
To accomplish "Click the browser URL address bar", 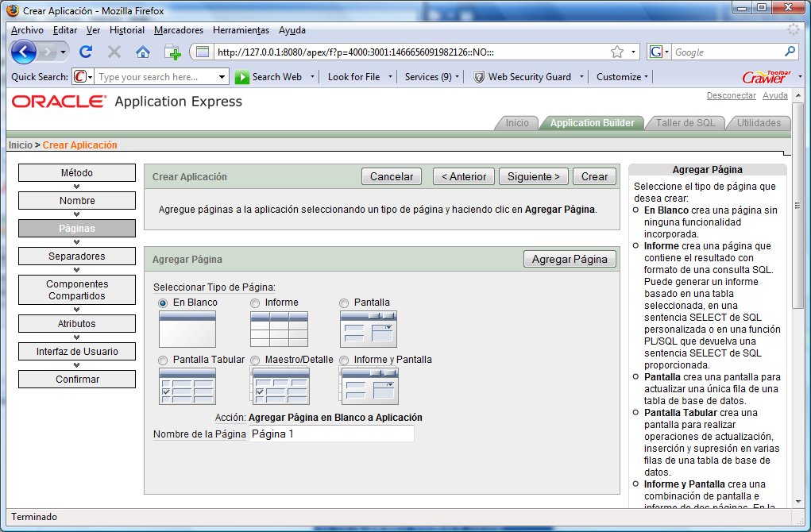I will click(x=411, y=52).
